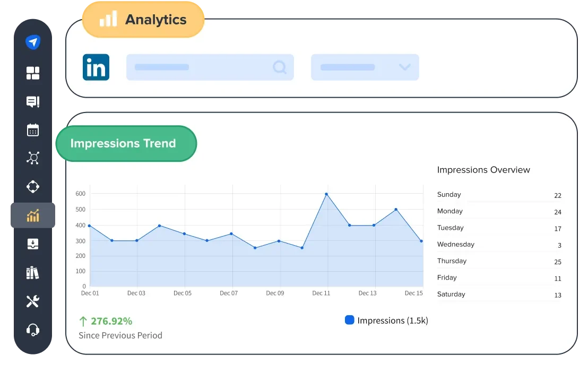Click the Connections network icon in sidebar
This screenshot has width=588, height=372.
coord(32,158)
